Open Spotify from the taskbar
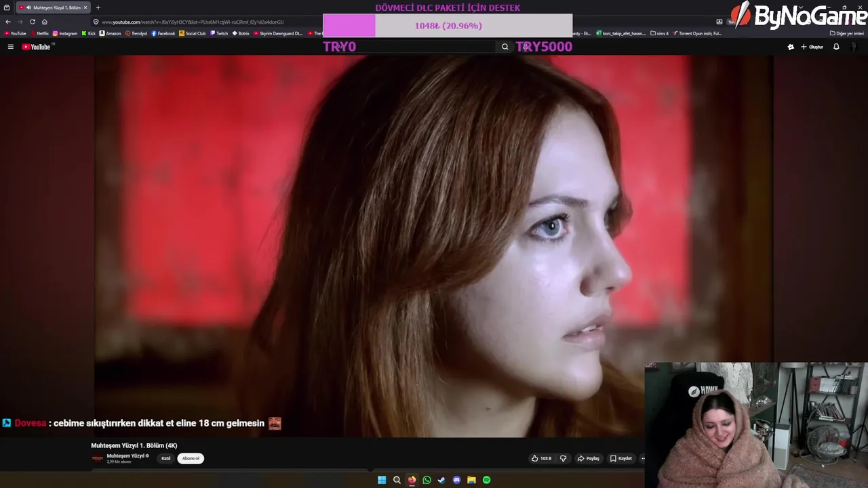This screenshot has width=868, height=488. coord(486,480)
